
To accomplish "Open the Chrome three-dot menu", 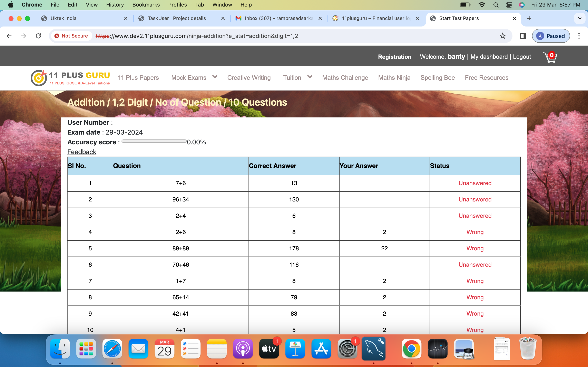I will tap(579, 36).
